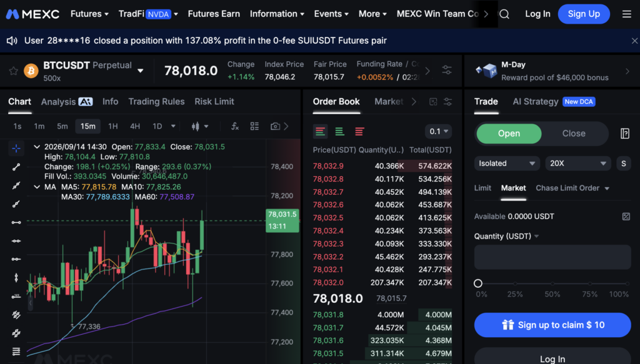The width and height of the screenshot is (640, 364).
Task: Open the Information dropdown menu
Action: point(277,14)
